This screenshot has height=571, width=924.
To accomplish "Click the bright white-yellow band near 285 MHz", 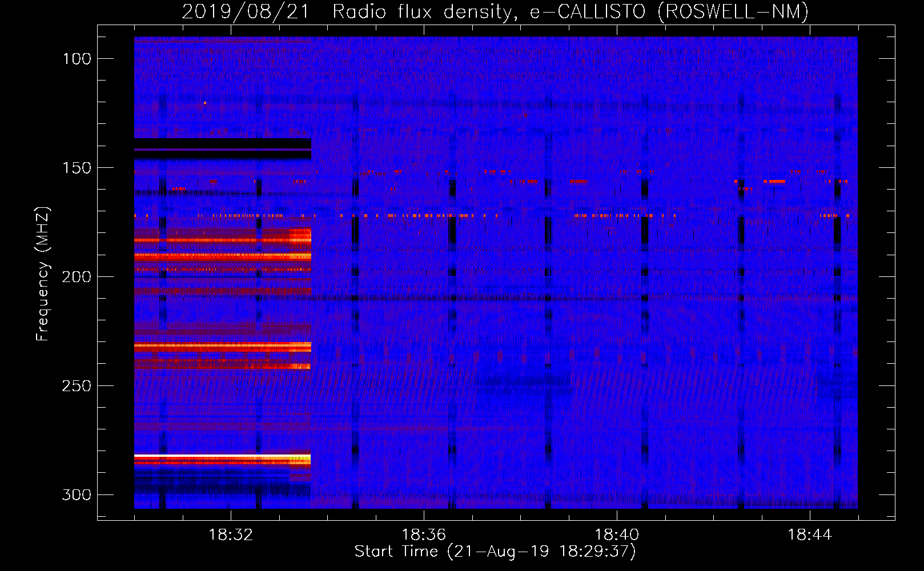I will [x=223, y=458].
